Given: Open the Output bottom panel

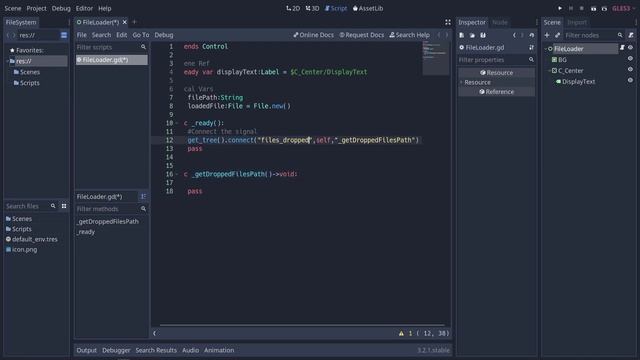Looking at the screenshot, I should click(87, 350).
